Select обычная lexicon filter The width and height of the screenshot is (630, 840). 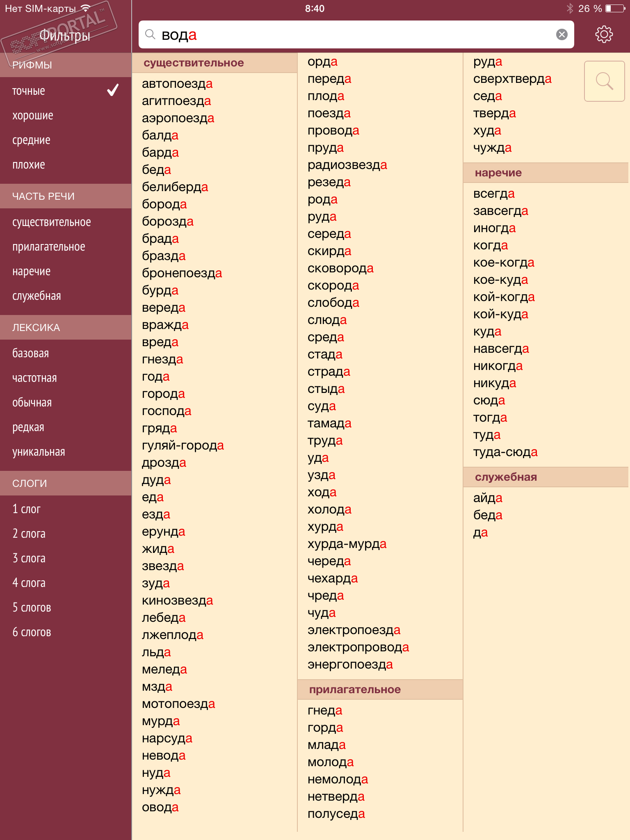(66, 402)
